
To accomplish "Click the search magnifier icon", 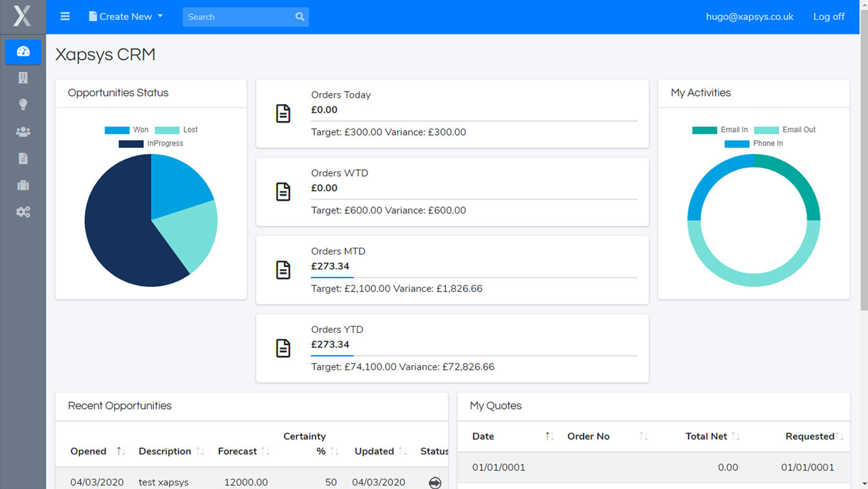I will (x=299, y=17).
